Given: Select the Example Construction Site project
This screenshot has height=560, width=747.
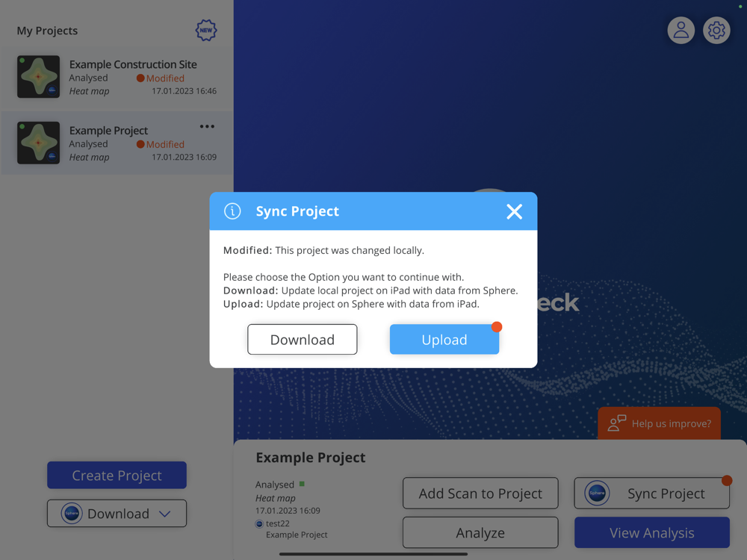Looking at the screenshot, I should (x=117, y=78).
